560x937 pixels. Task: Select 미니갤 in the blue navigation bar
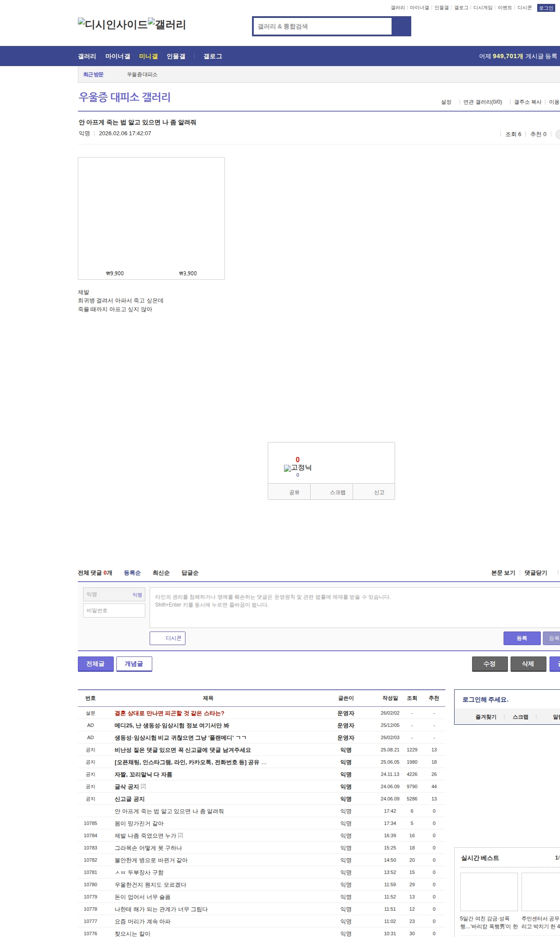point(148,56)
